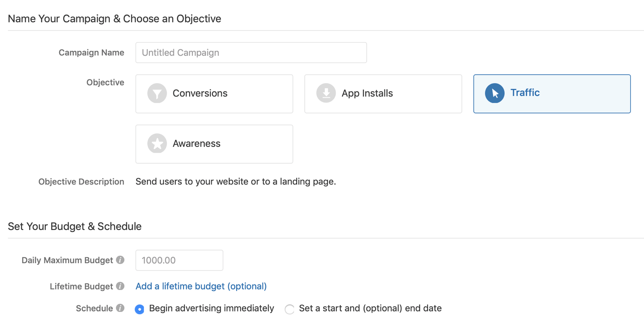Add a lifetime budget via the link
This screenshot has width=644, height=336.
point(201,286)
